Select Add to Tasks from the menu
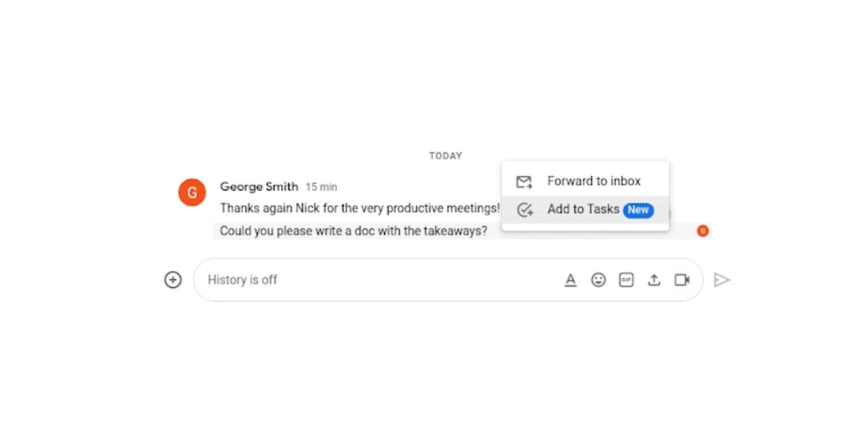This screenshot has height=434, width=868. click(x=583, y=209)
